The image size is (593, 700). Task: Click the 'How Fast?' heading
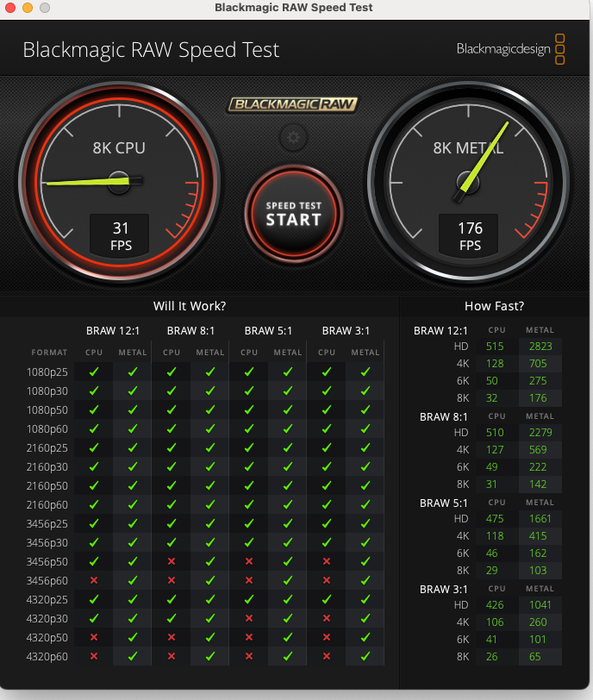pos(495,306)
